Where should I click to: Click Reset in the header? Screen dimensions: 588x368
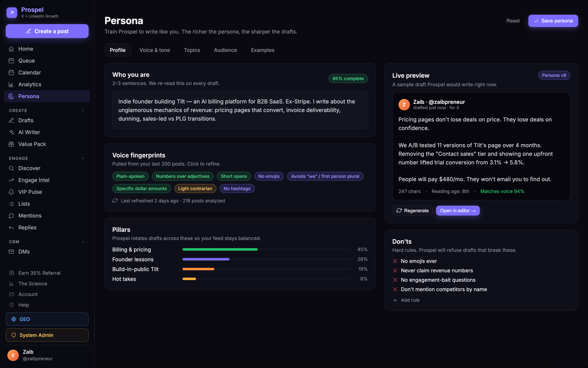[513, 21]
